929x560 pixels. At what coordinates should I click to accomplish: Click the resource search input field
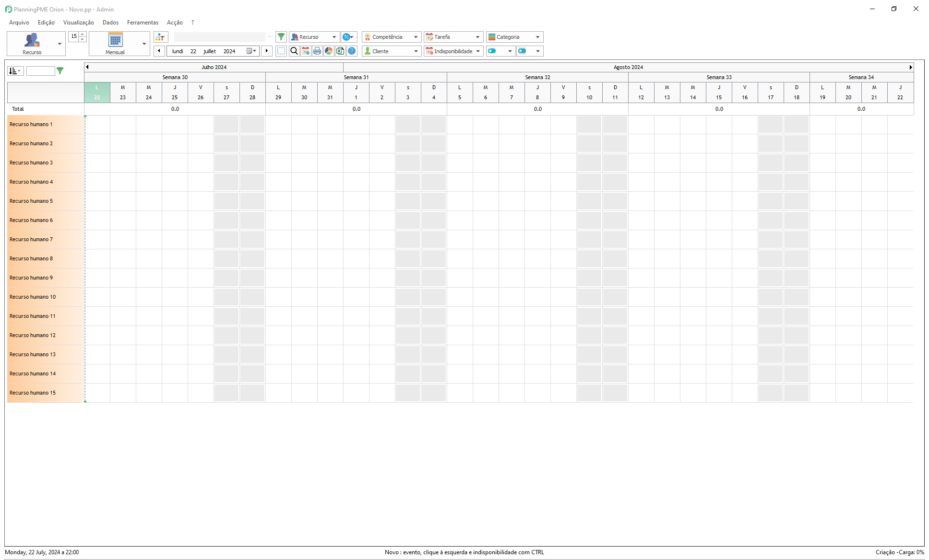[x=41, y=71]
